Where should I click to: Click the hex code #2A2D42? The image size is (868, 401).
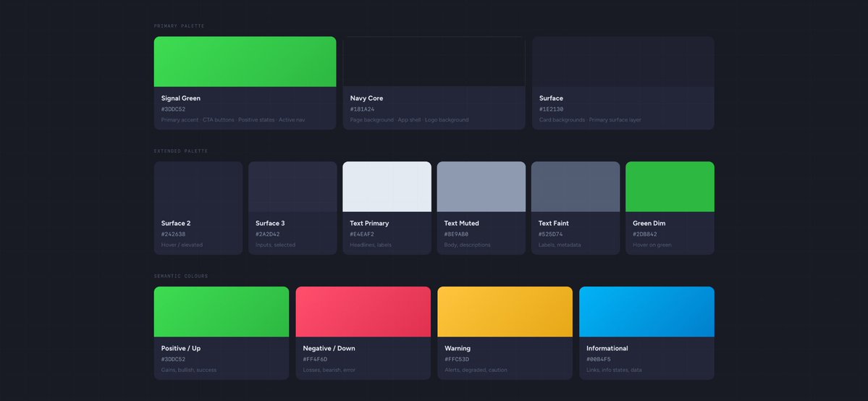coord(267,235)
